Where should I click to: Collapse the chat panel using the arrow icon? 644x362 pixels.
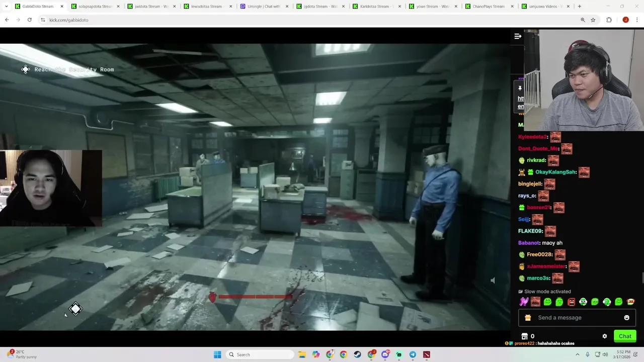(517, 36)
